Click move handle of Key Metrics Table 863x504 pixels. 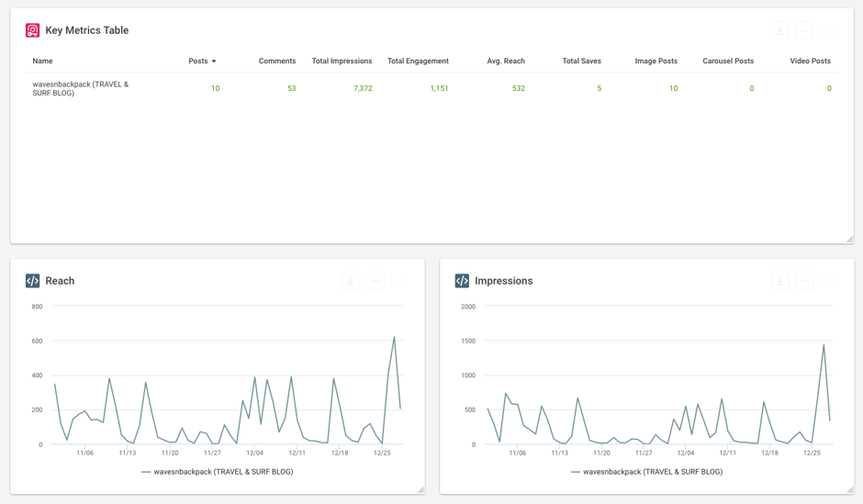point(831,31)
